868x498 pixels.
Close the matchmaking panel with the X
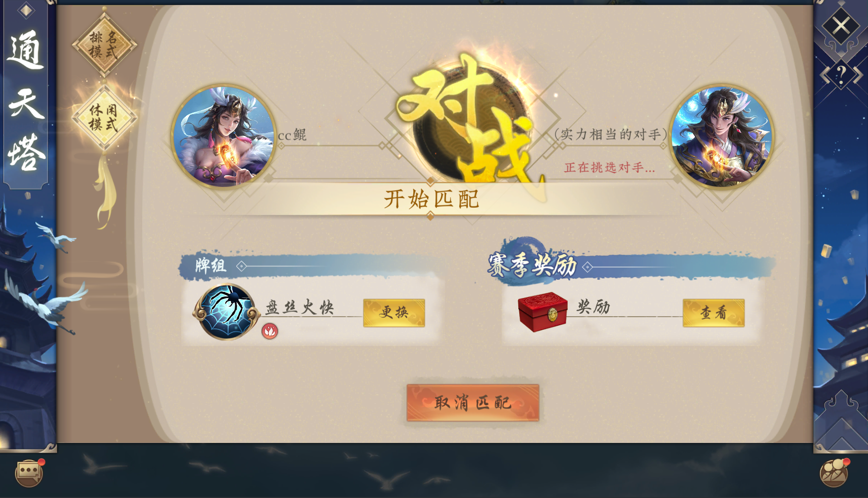point(841,25)
